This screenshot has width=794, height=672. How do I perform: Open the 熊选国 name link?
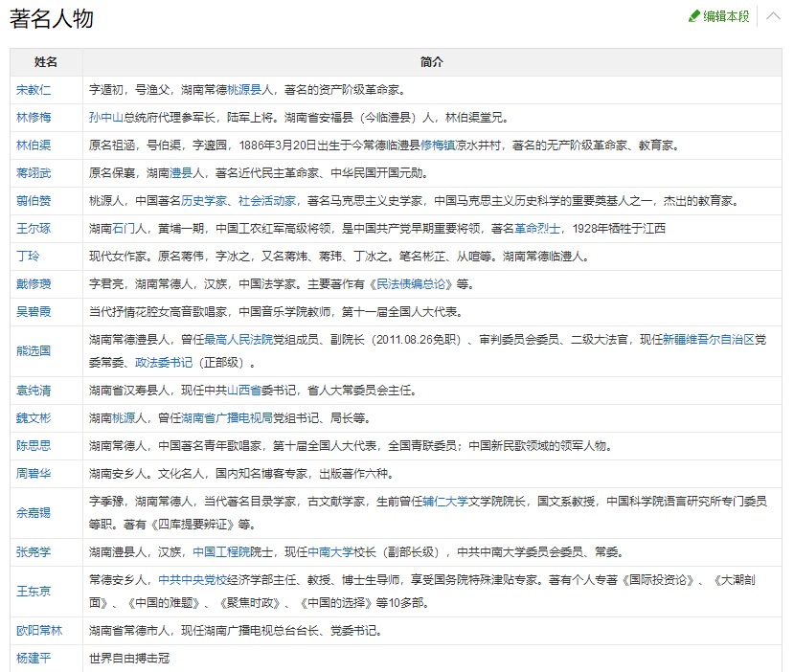[34, 351]
